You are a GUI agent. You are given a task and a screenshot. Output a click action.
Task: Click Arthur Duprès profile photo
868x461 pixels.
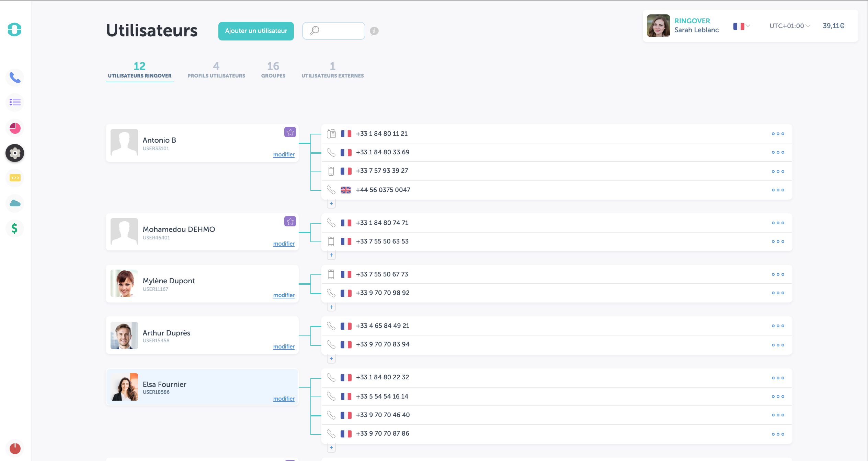click(124, 335)
